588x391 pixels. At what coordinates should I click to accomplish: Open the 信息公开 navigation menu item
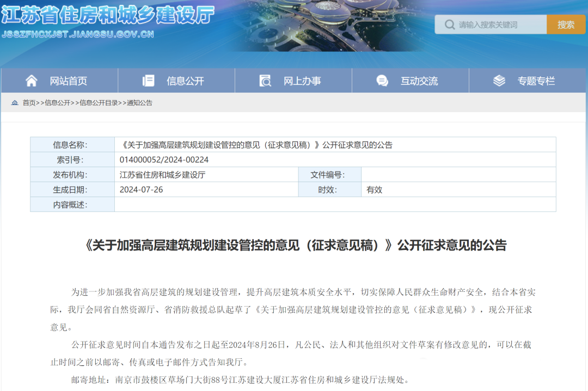click(185, 81)
